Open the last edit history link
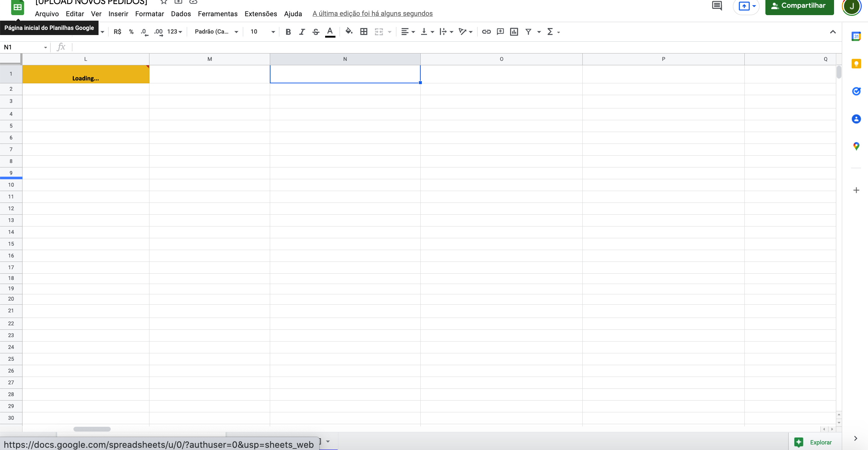The height and width of the screenshot is (450, 868). click(372, 14)
